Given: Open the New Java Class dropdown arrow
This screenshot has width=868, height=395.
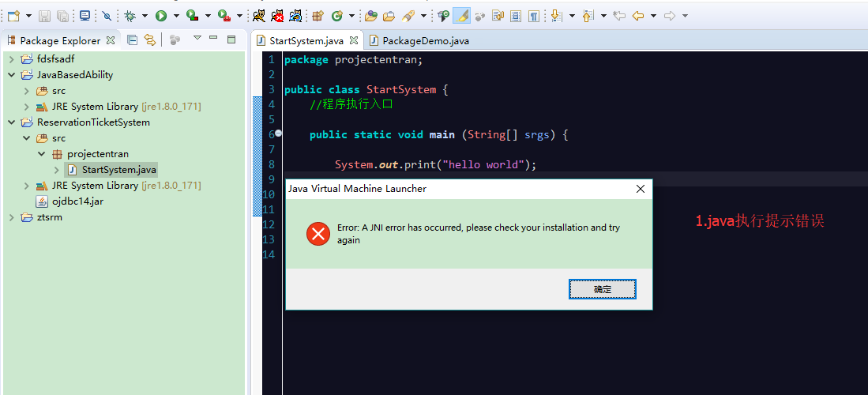Looking at the screenshot, I should 351,16.
